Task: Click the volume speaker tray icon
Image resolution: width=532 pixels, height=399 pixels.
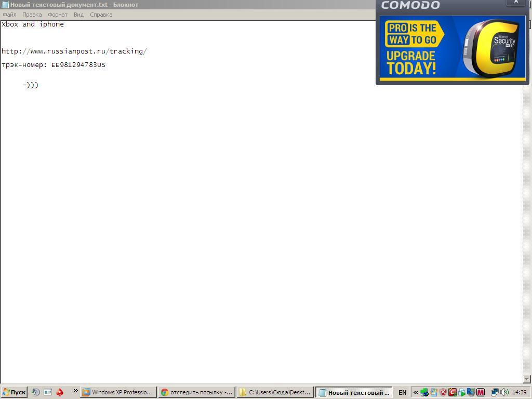Action: 505,392
